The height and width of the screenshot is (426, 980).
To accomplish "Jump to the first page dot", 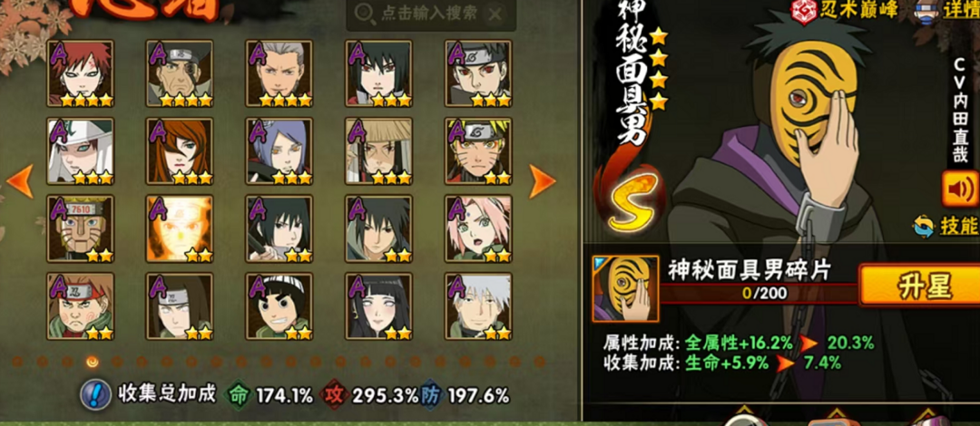I will coord(17,361).
